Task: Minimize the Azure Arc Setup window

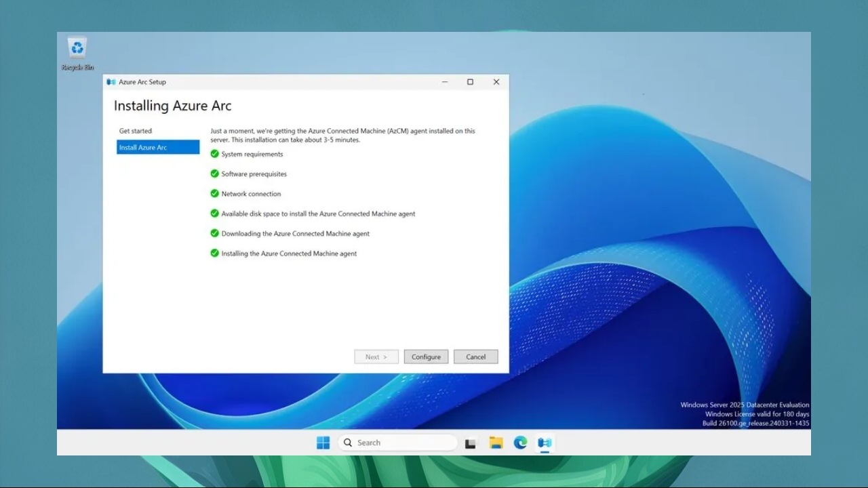Action: 445,82
